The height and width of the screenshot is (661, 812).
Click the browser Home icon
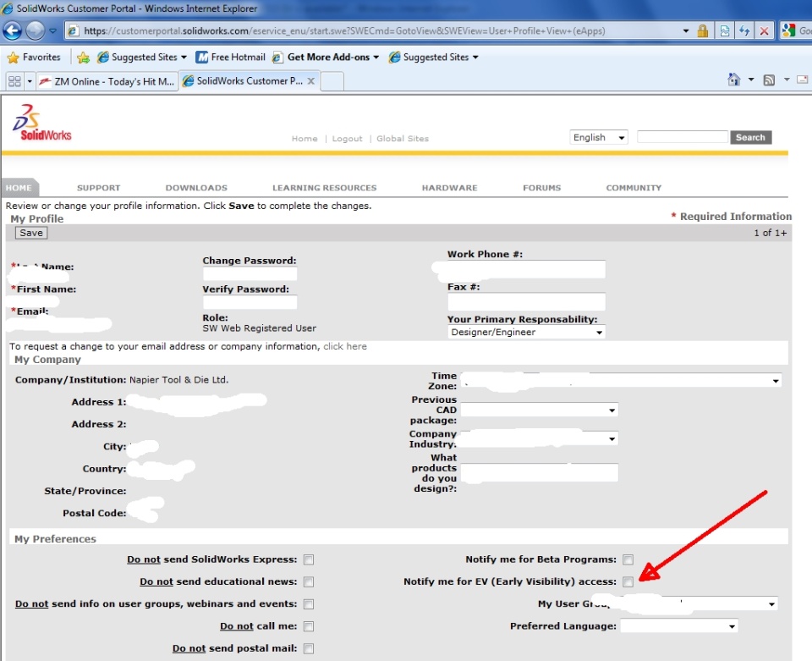pyautogui.click(x=734, y=80)
